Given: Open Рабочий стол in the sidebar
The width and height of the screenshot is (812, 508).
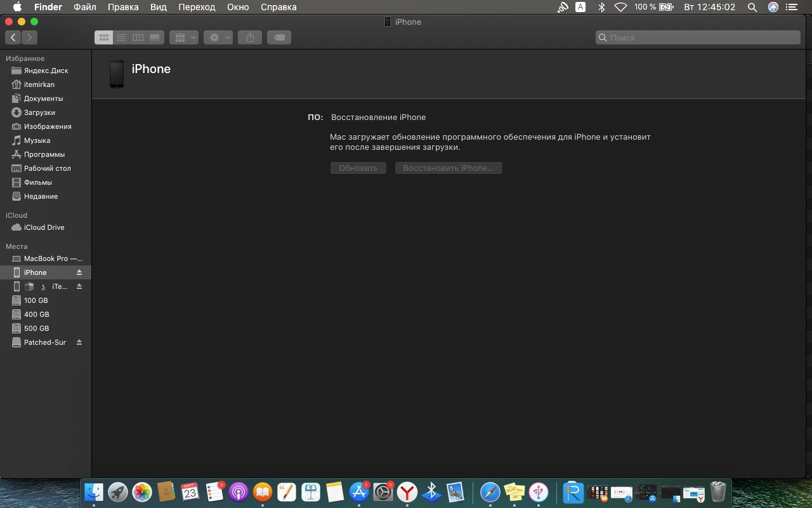Looking at the screenshot, I should (46, 168).
